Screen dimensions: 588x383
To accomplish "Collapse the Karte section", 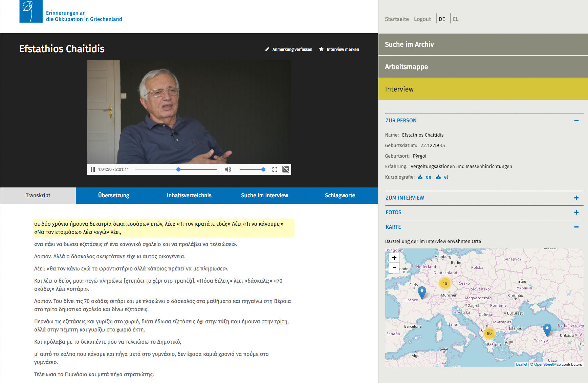I will click(x=576, y=227).
